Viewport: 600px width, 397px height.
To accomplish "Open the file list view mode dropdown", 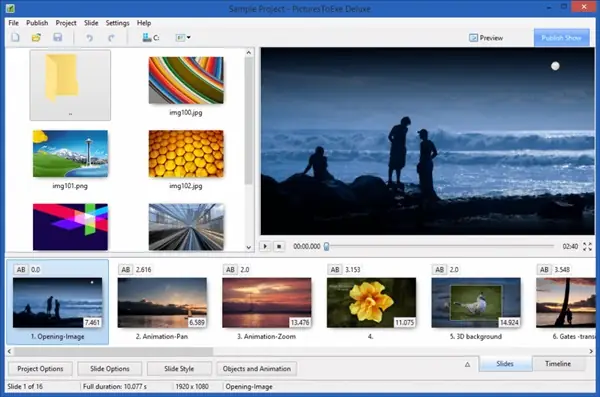I will pos(183,38).
